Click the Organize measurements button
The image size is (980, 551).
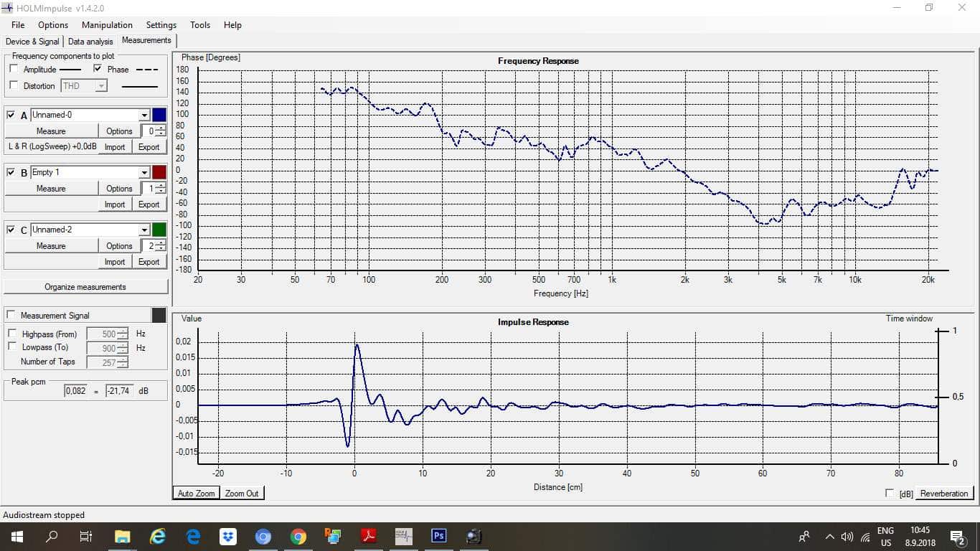coord(85,287)
